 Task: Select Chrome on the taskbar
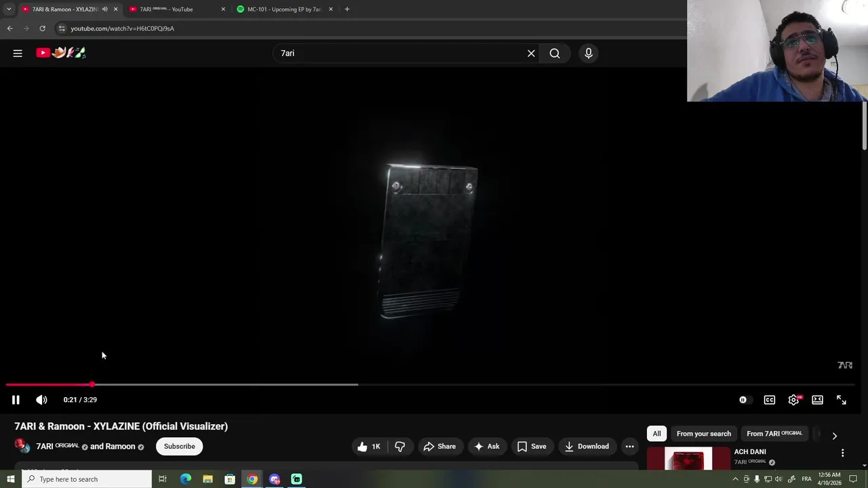tap(252, 479)
